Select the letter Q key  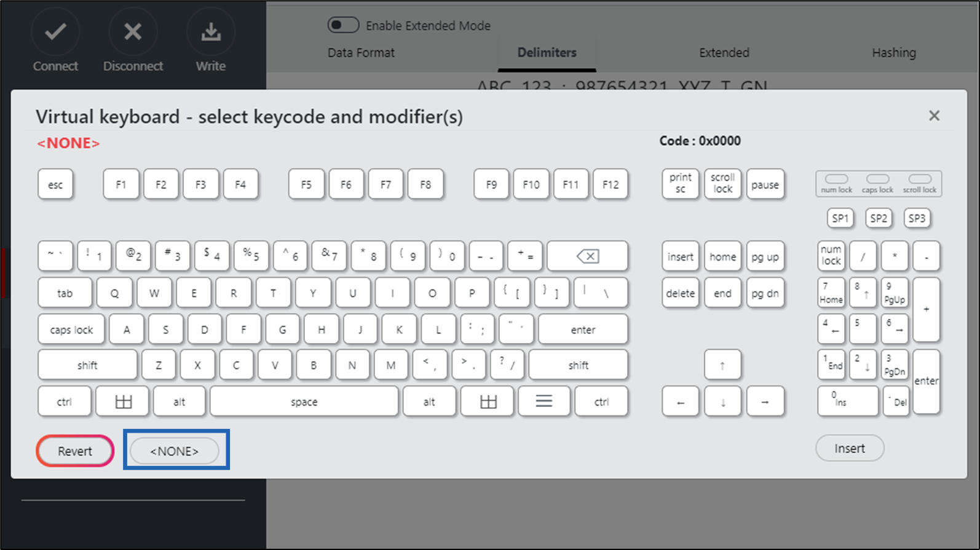(x=114, y=293)
